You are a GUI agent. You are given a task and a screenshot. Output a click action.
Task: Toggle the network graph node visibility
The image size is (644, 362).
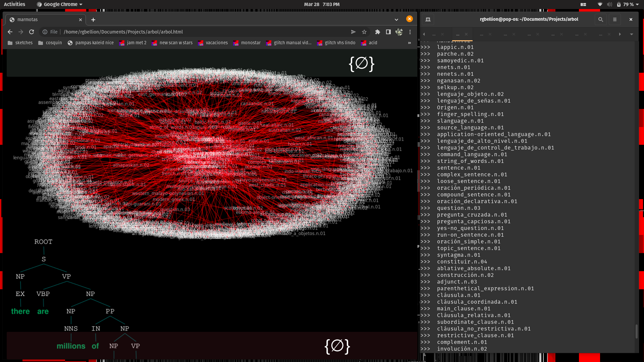pyautogui.click(x=361, y=64)
